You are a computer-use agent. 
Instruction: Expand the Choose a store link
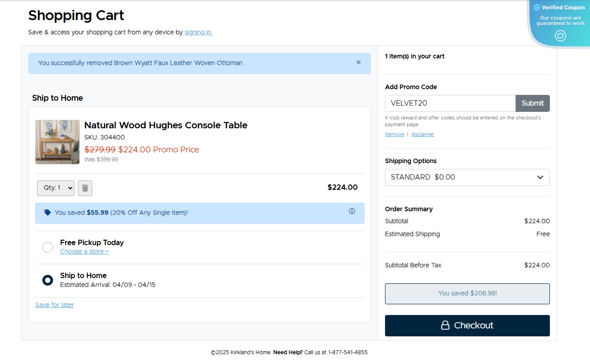(x=84, y=251)
